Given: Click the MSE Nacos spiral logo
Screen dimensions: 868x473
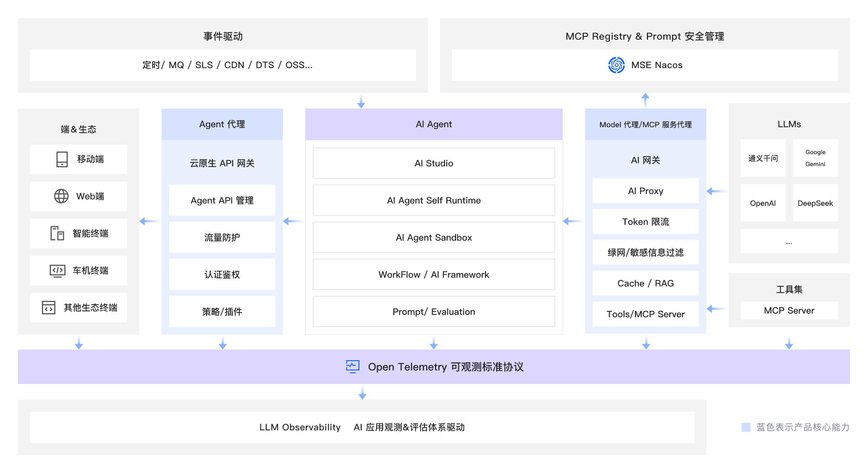Looking at the screenshot, I should tap(617, 65).
